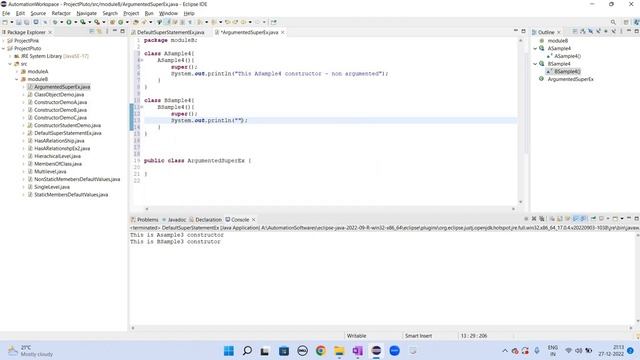This screenshot has width=640, height=360.
Task: Toggle Sort in the Outline view
Action: [x=582, y=31]
